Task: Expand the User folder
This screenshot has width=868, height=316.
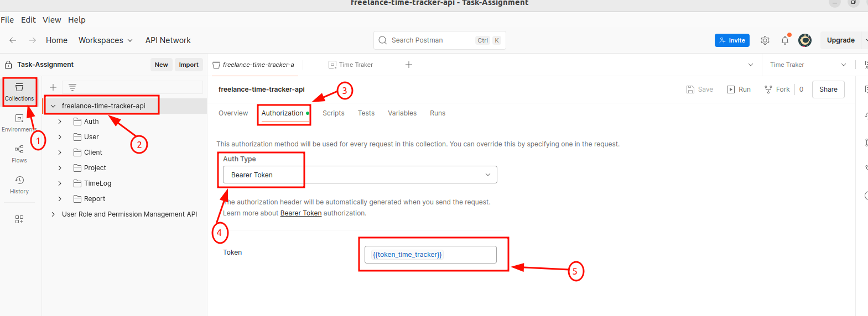Action: point(60,137)
